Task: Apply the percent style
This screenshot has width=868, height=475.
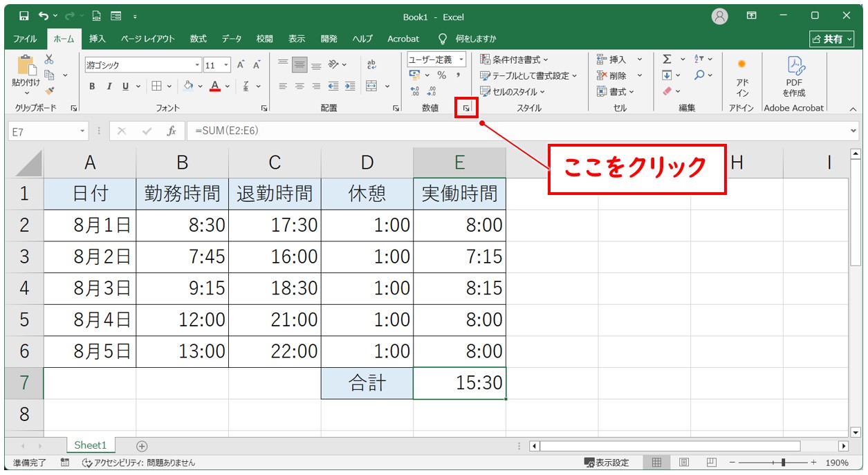Action: (441, 75)
